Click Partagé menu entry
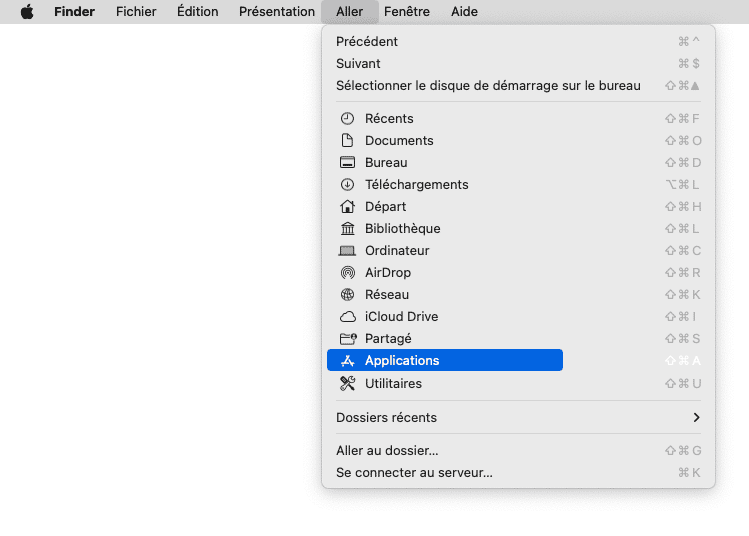Image resolution: width=749 pixels, height=536 pixels. (388, 339)
